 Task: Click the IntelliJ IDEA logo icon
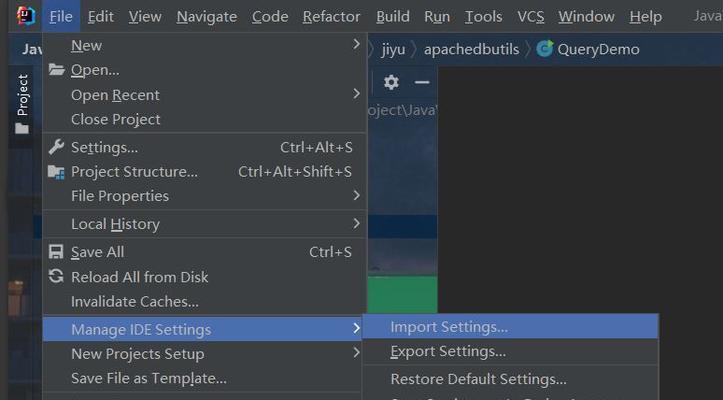pos(26,16)
